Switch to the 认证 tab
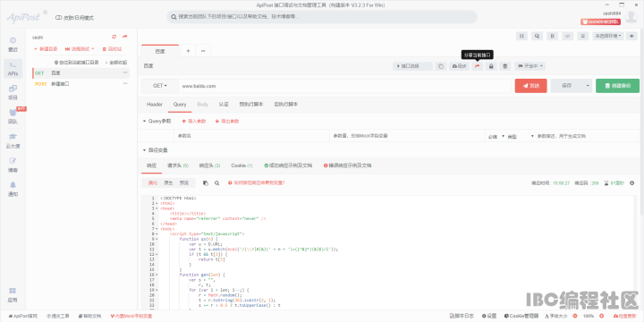This screenshot has height=322, width=644. [x=224, y=105]
